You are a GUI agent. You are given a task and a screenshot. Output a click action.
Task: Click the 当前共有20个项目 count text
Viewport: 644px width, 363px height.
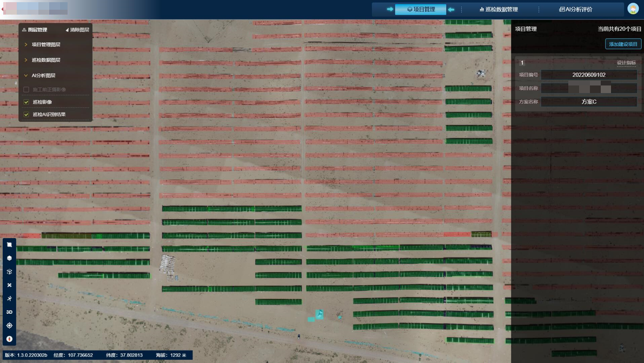(x=619, y=29)
